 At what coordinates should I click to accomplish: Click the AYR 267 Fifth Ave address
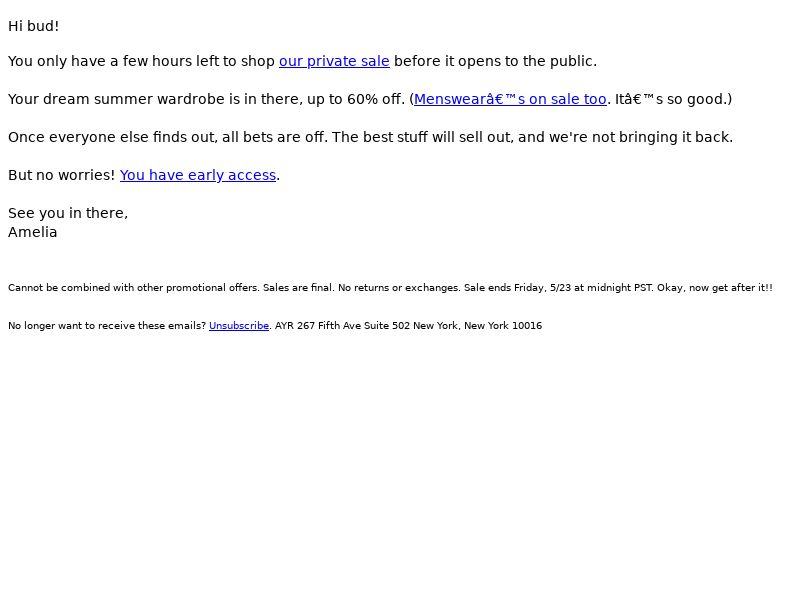tap(408, 326)
